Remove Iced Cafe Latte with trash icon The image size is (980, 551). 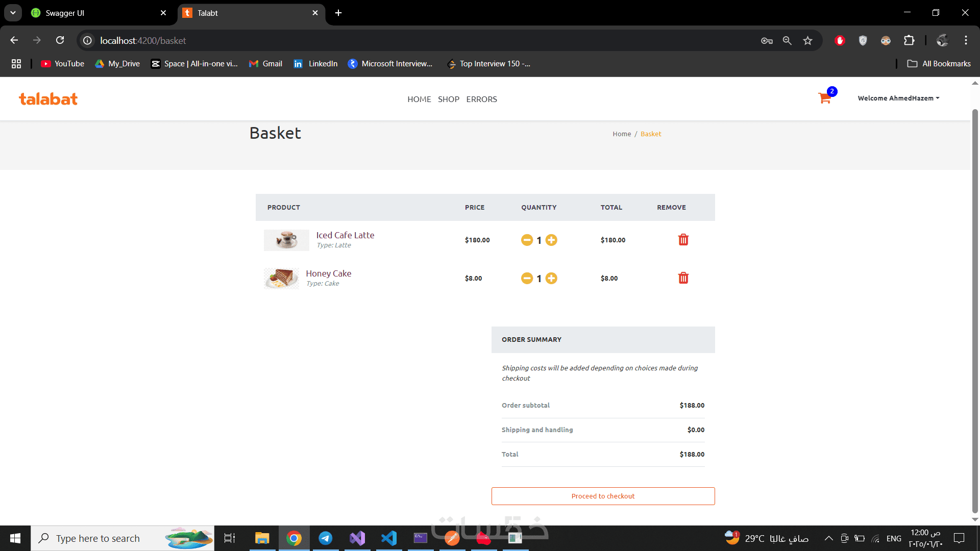coord(683,240)
